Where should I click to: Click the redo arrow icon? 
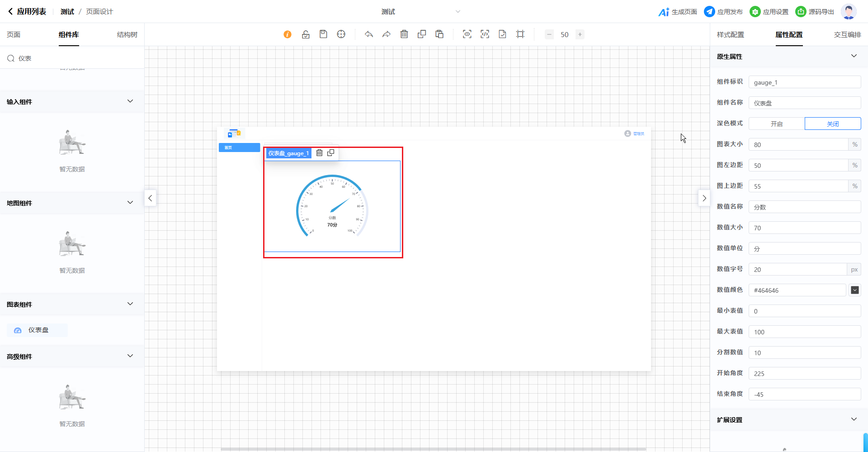coord(387,34)
